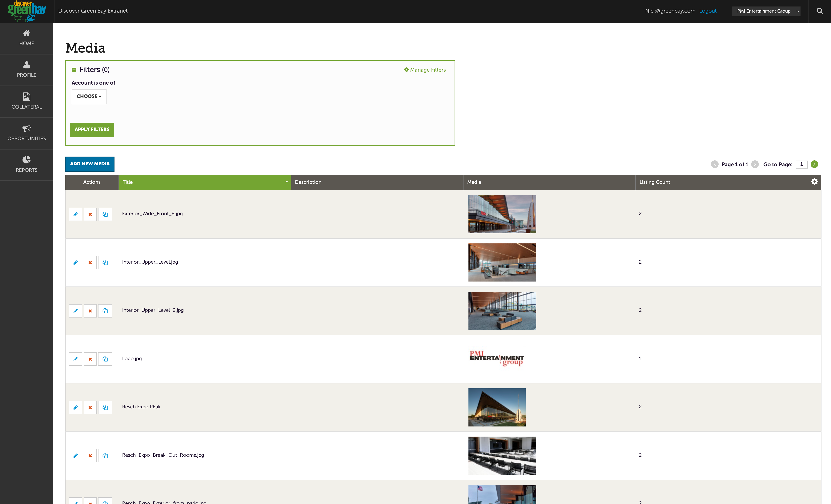831x504 pixels.
Task: Open COLLATERAL in the sidebar
Action: (x=27, y=102)
